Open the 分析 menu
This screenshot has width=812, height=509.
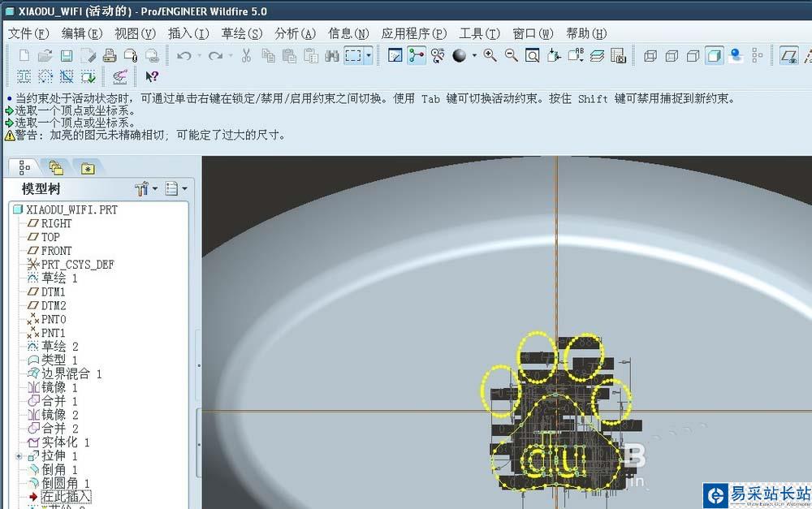(x=296, y=33)
